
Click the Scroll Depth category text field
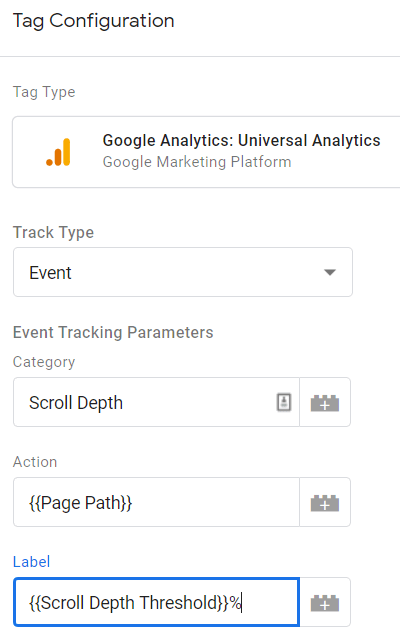156,402
